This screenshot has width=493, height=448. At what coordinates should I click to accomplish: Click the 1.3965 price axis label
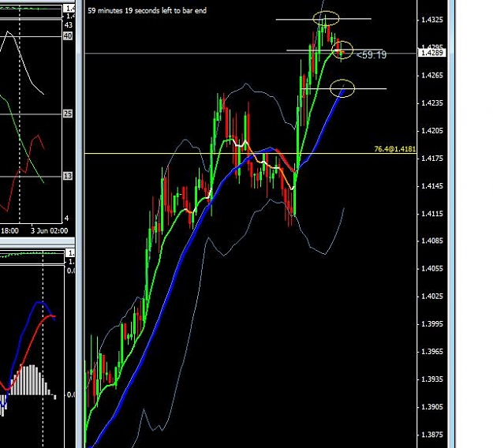click(432, 352)
